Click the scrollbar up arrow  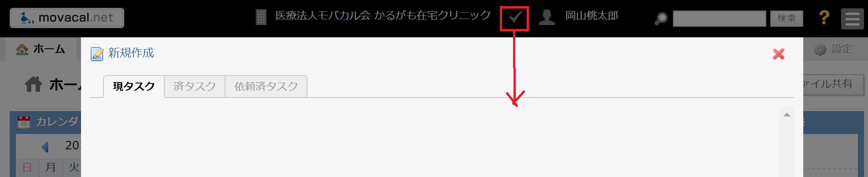pyautogui.click(x=787, y=115)
